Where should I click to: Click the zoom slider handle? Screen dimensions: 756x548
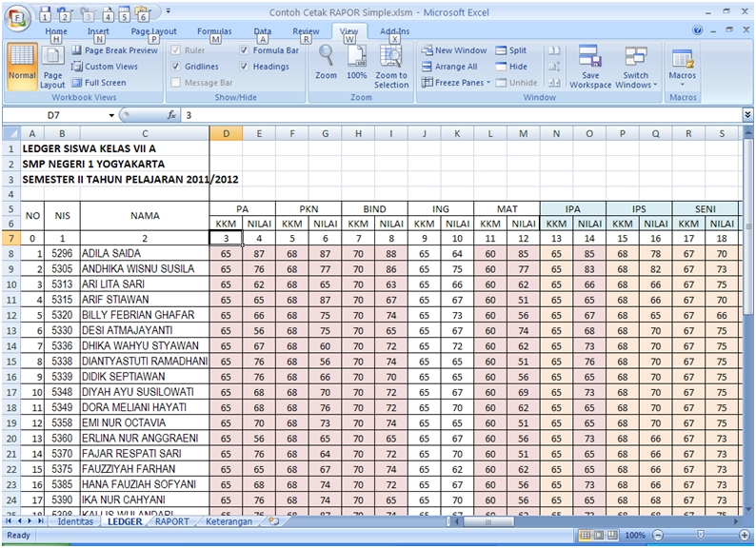pyautogui.click(x=701, y=535)
